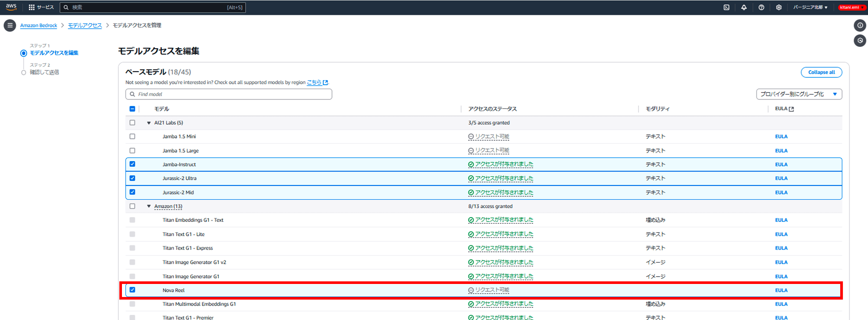Check the Amazon group checkbox
868x320 pixels.
tap(132, 206)
